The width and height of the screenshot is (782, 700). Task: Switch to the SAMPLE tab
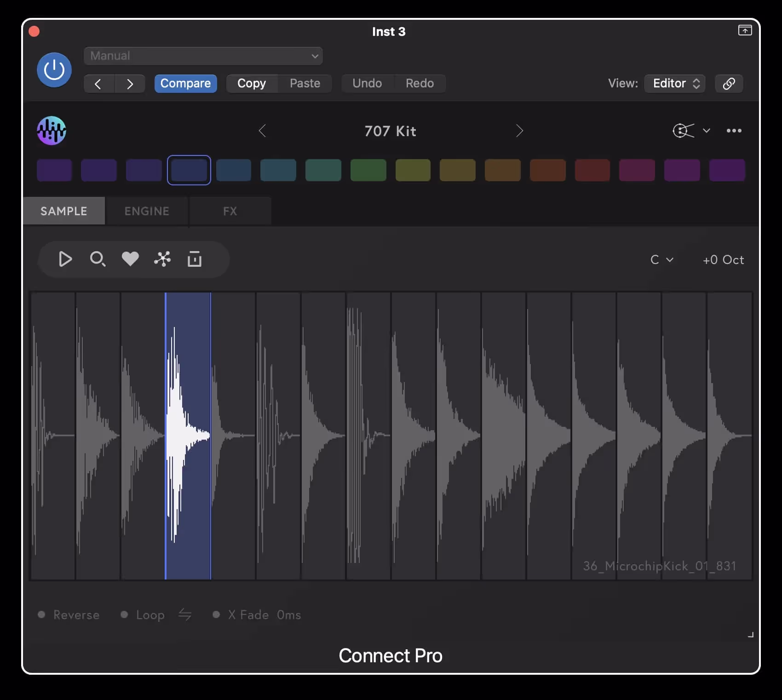pyautogui.click(x=64, y=211)
